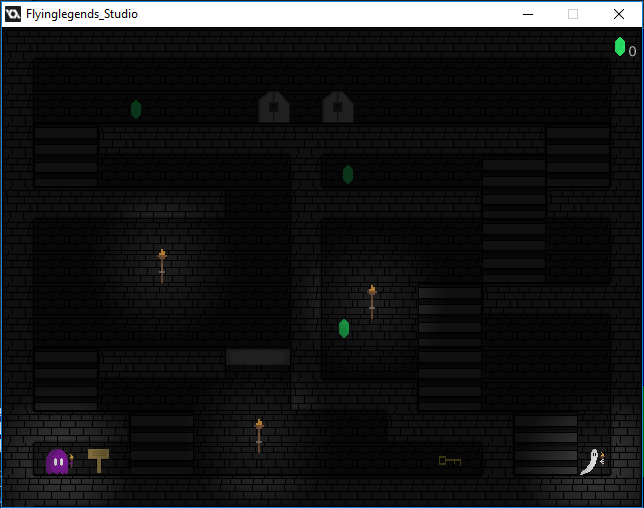The height and width of the screenshot is (508, 644).
Task: Click the Flyinglegends_Studio window title
Action: click(x=82, y=14)
